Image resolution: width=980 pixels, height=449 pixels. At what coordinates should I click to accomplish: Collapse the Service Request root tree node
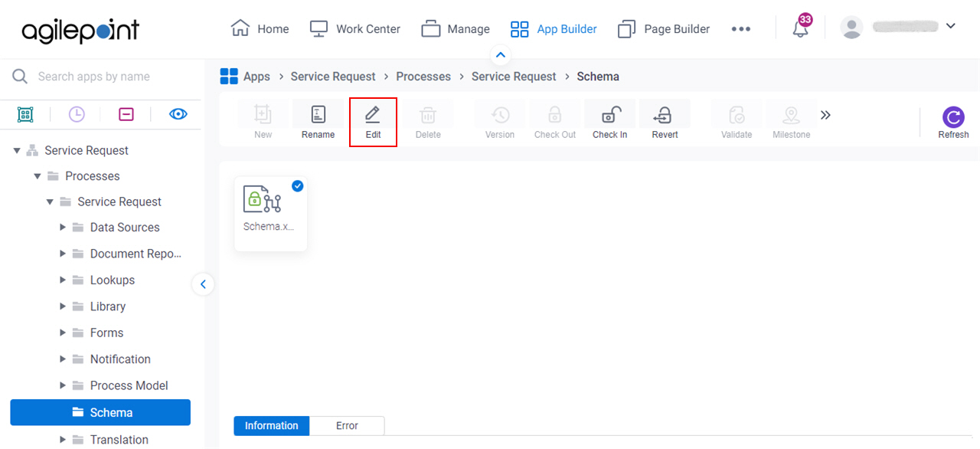pyautogui.click(x=17, y=151)
